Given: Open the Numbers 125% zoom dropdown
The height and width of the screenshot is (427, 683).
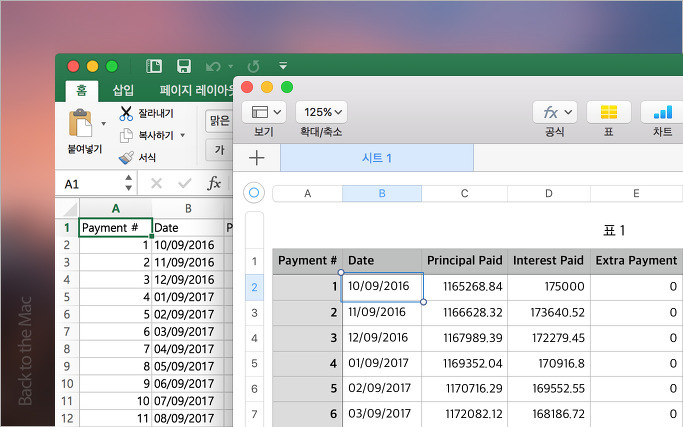Looking at the screenshot, I should pyautogui.click(x=321, y=112).
